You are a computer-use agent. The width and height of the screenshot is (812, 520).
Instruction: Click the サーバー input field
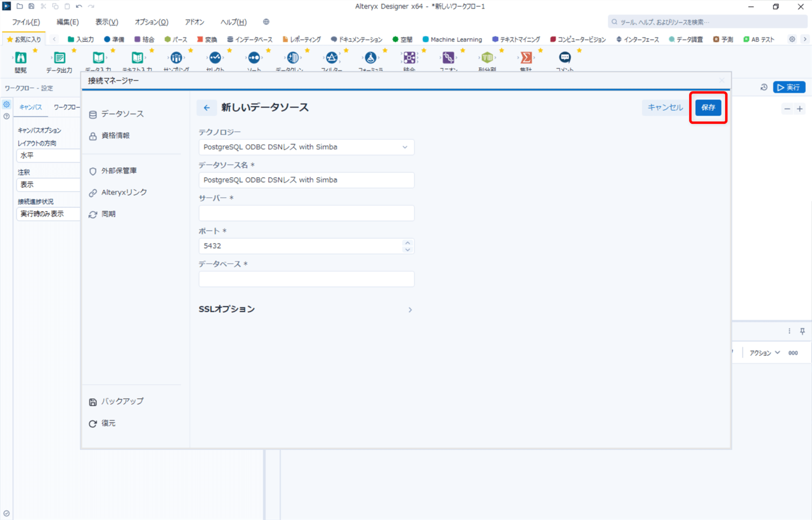pyautogui.click(x=307, y=213)
